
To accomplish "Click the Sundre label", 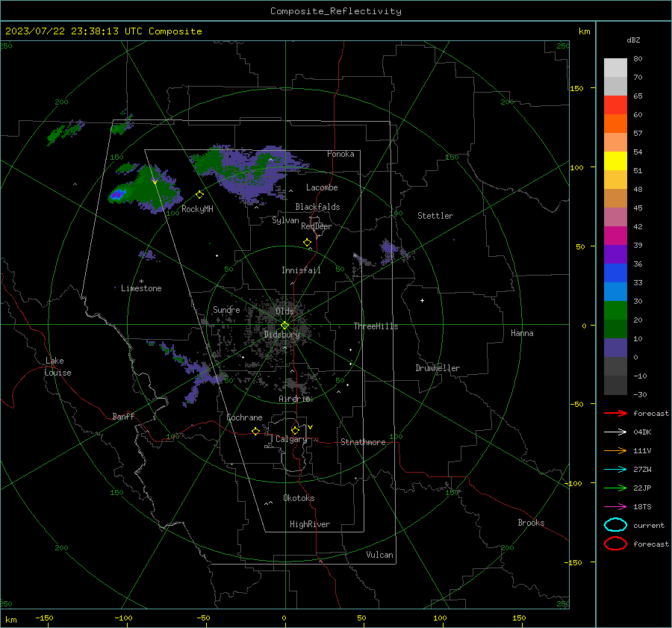I will pyautogui.click(x=226, y=309).
